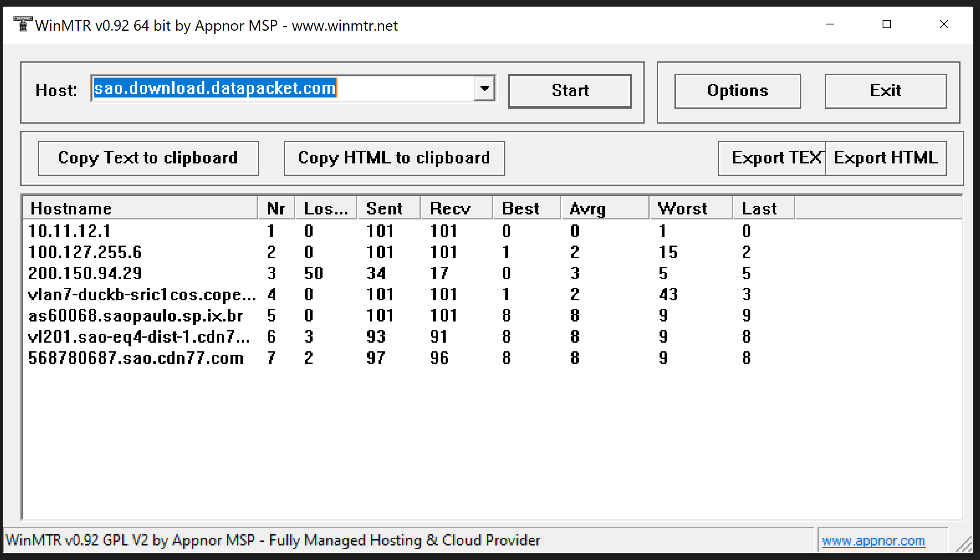Image resolution: width=980 pixels, height=560 pixels.
Task: Click the Host input field
Action: click(x=283, y=89)
